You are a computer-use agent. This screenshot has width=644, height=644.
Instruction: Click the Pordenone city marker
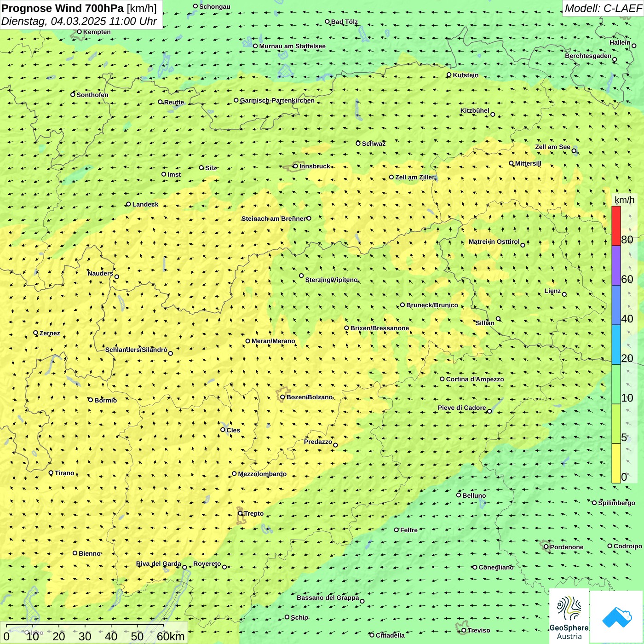click(546, 546)
